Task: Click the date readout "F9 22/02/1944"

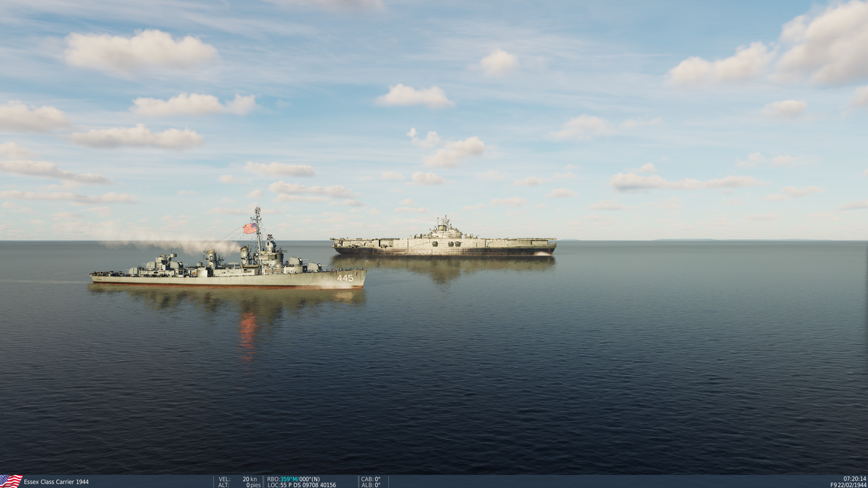Action: click(848, 485)
